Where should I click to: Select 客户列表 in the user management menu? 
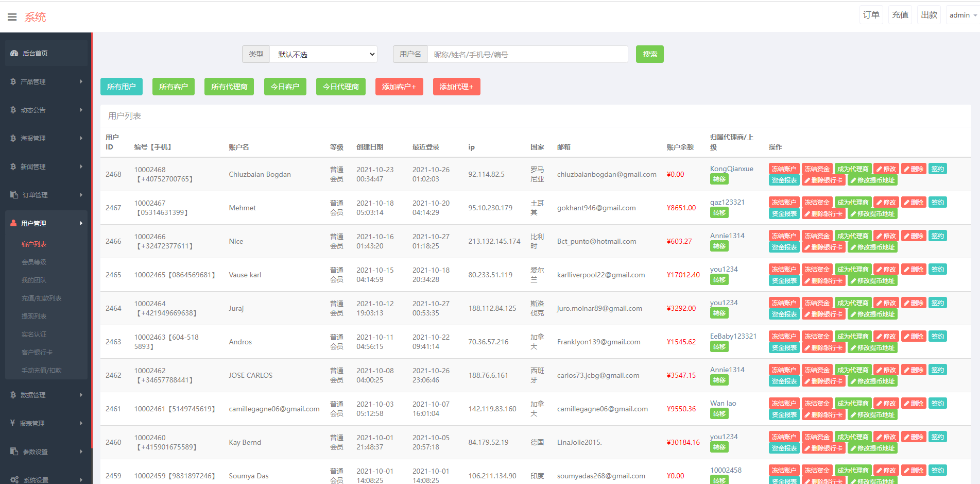tap(34, 243)
